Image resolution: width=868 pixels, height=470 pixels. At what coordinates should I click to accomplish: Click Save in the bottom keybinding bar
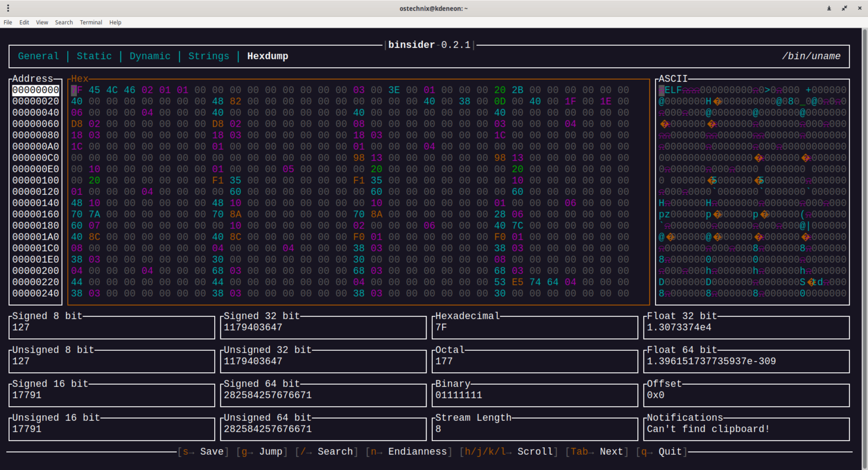[211, 451]
